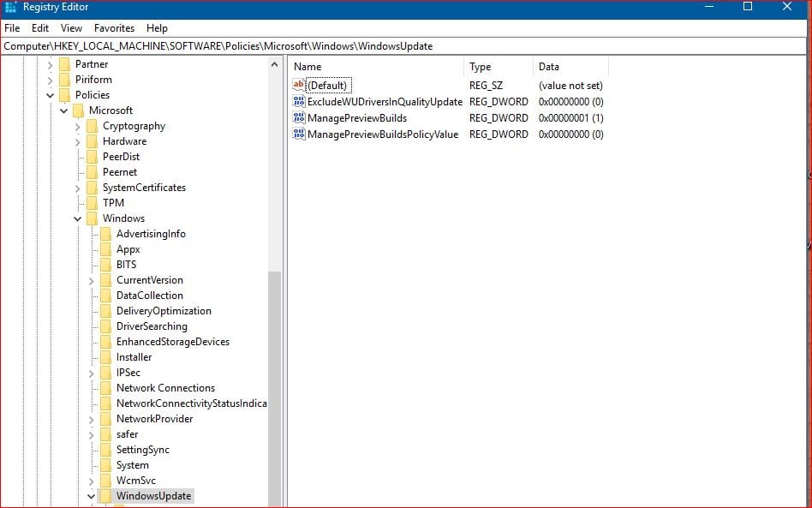Click the registry path address bar

404,46
